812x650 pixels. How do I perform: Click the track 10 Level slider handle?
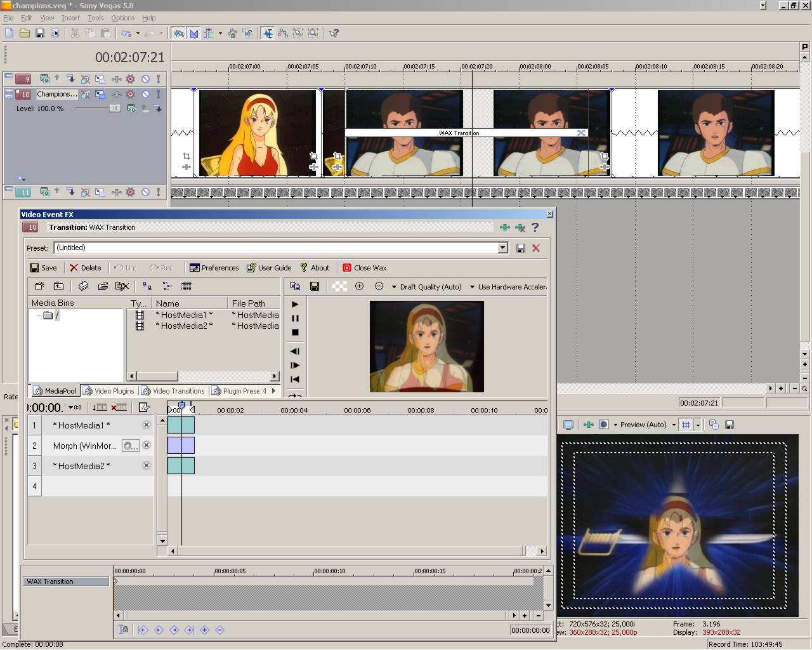coord(114,109)
